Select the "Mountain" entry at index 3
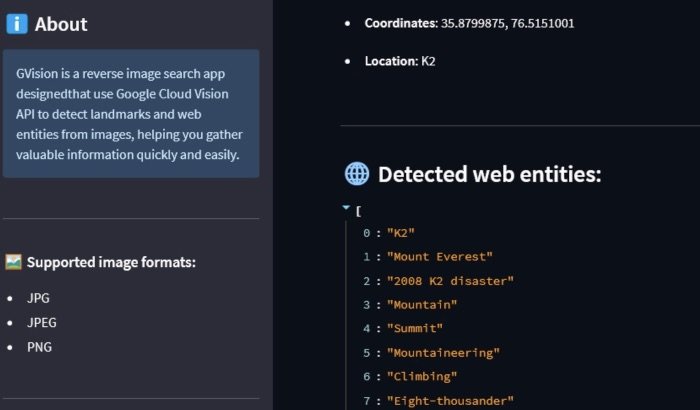Viewport: 700px width, 410px height. 422,305
